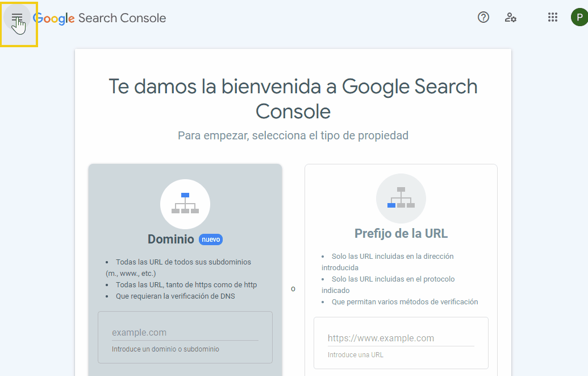Click the Prefijo de la URL sitemap icon
This screenshot has height=376, width=588.
[401, 199]
